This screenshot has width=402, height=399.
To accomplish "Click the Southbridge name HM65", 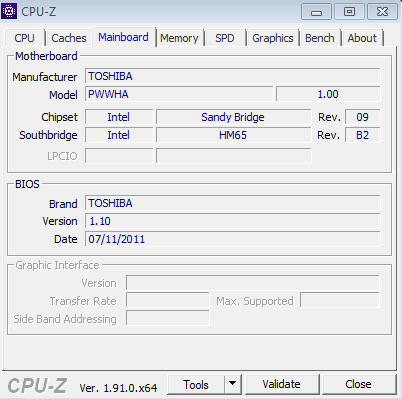I will coord(233,135).
